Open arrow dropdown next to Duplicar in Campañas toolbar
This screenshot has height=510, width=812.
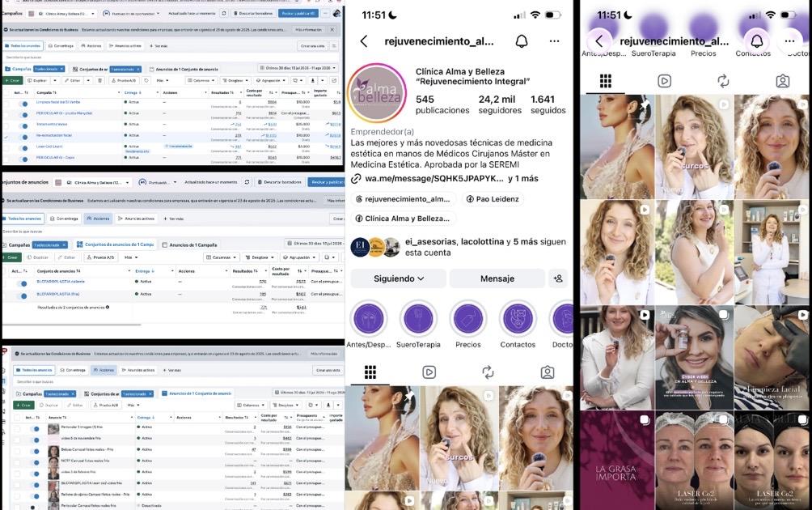(54, 80)
